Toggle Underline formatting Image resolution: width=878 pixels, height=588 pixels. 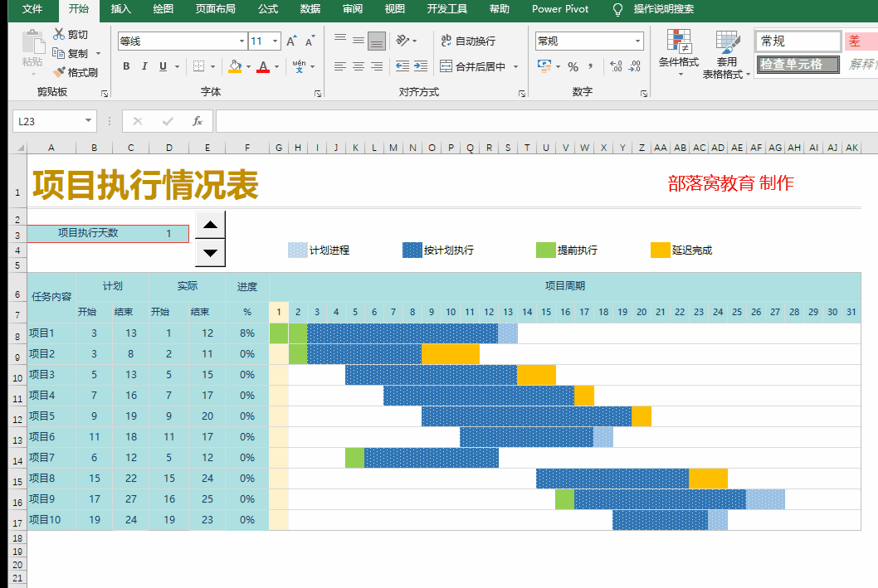tap(163, 66)
